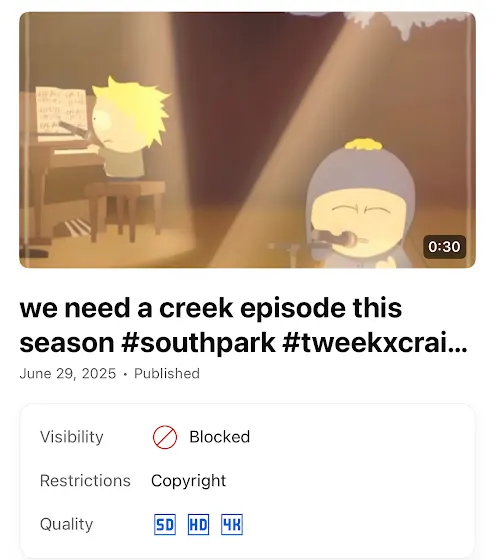Screen dimensions: 495x560
Task: Click the Published status text
Action: point(167,374)
